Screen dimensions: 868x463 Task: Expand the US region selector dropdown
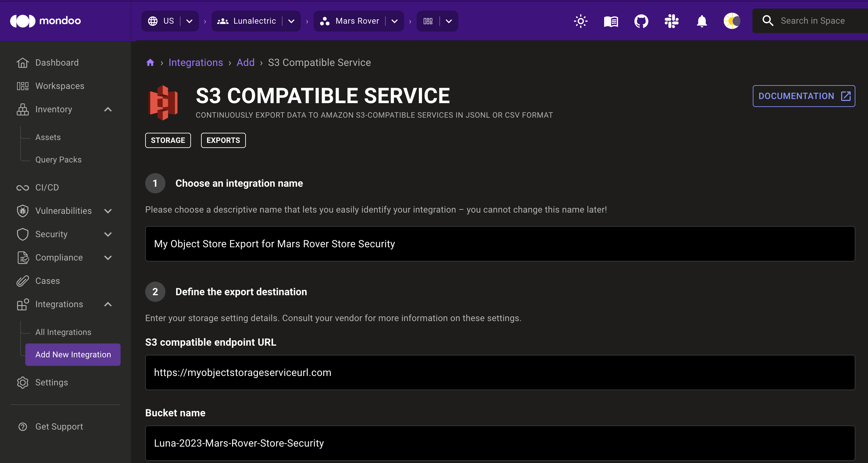coord(189,21)
